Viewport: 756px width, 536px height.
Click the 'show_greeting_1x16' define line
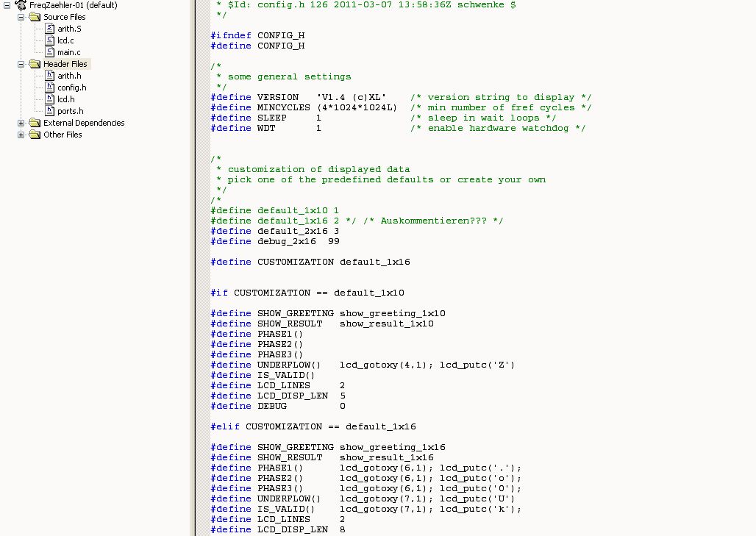[328, 447]
